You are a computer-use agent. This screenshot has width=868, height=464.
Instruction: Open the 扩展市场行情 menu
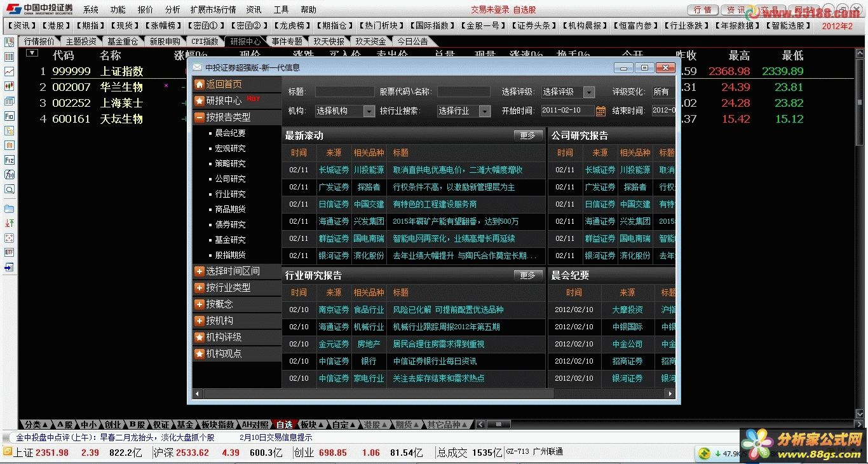click(213, 10)
